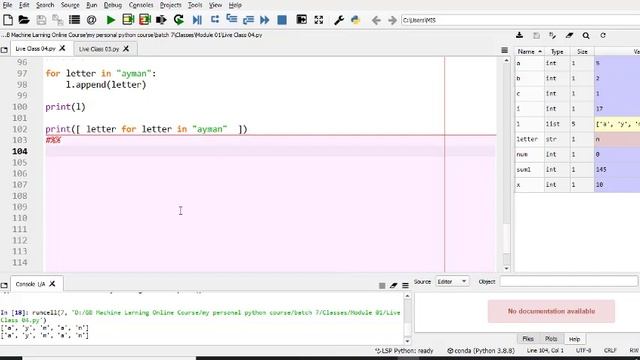This screenshot has height=360, width=640.
Task: Open the Edit menu
Action: (x=24, y=5)
